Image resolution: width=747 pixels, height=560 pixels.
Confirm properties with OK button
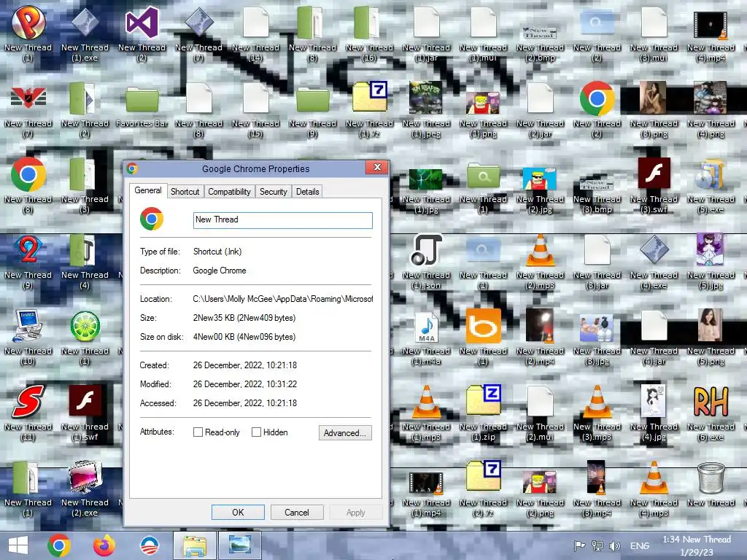(238, 513)
